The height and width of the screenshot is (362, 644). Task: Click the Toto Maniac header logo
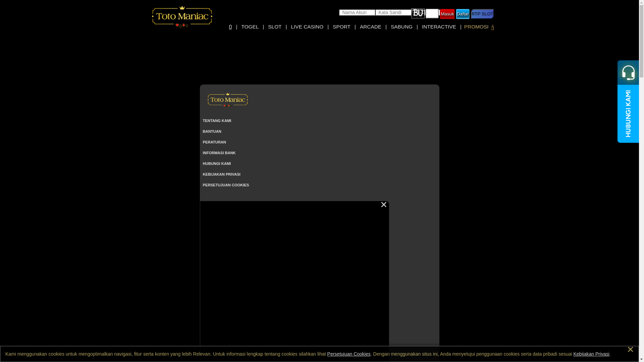coord(182,16)
